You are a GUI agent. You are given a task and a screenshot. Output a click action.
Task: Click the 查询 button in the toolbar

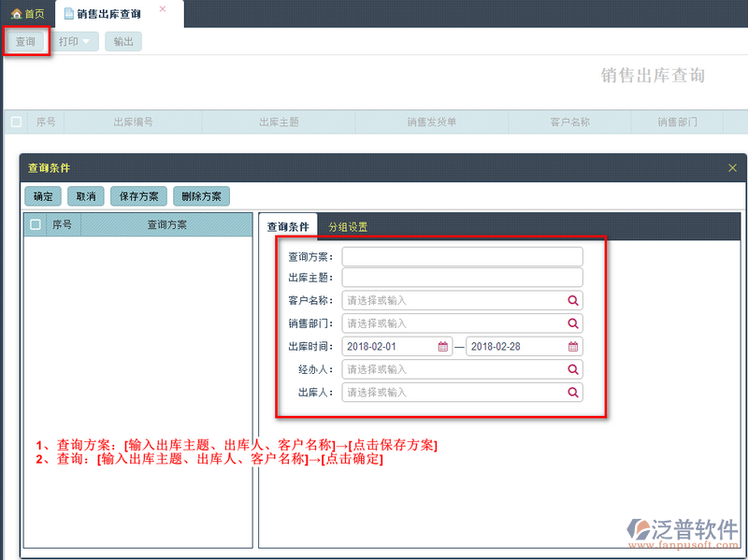28,41
